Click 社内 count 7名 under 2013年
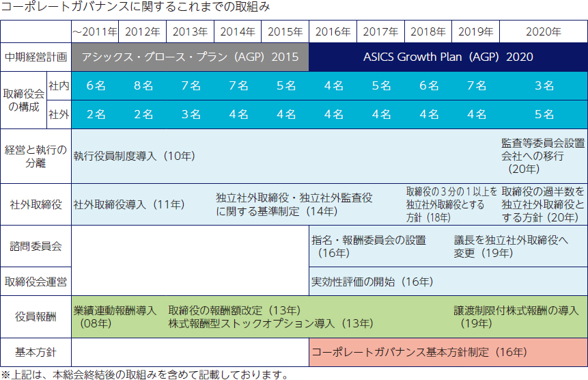The image size is (588, 380). pyautogui.click(x=191, y=86)
